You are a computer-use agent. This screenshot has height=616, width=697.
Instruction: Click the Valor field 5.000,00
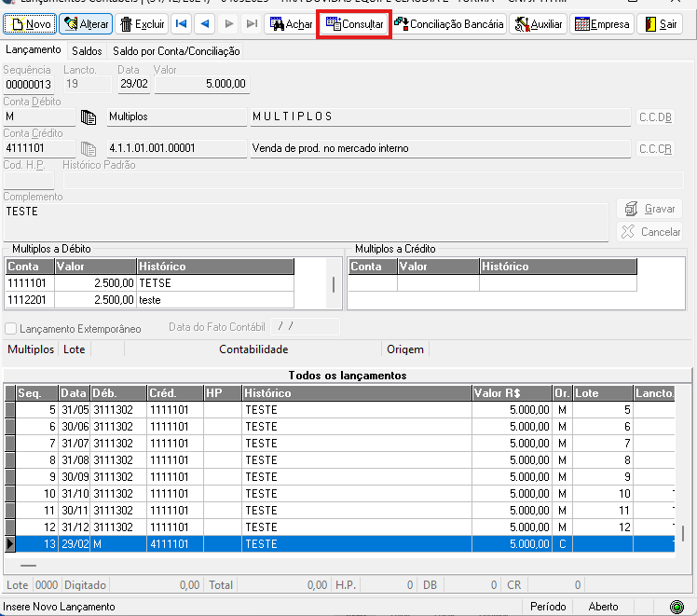point(202,84)
